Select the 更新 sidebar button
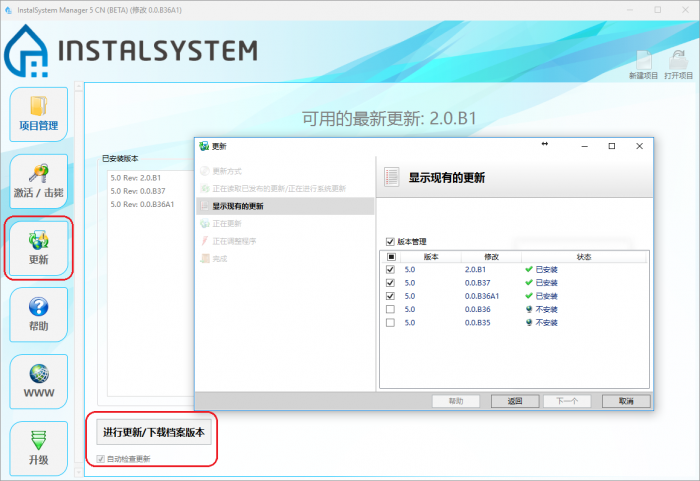This screenshot has height=481, width=700. 40,248
